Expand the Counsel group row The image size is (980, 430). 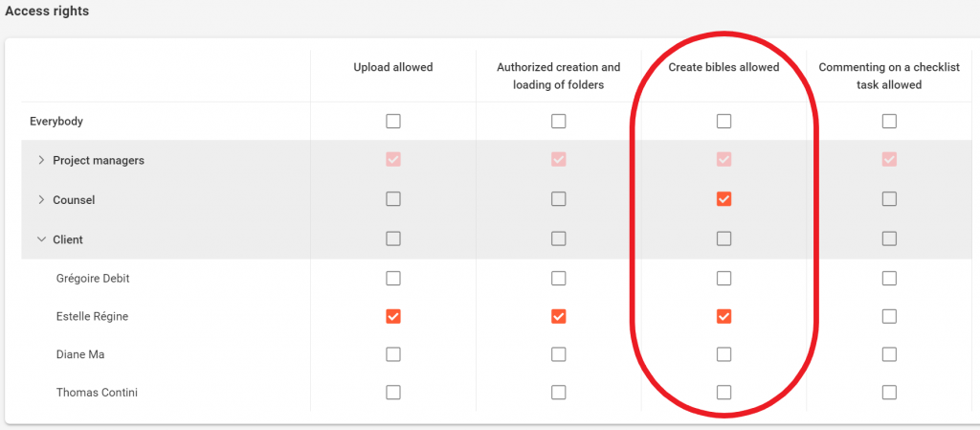[41, 199]
